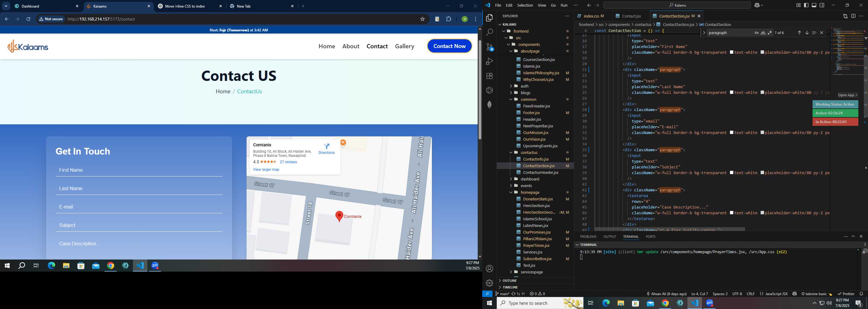Go to next match in find widget
The image size is (868, 309).
[x=807, y=33]
